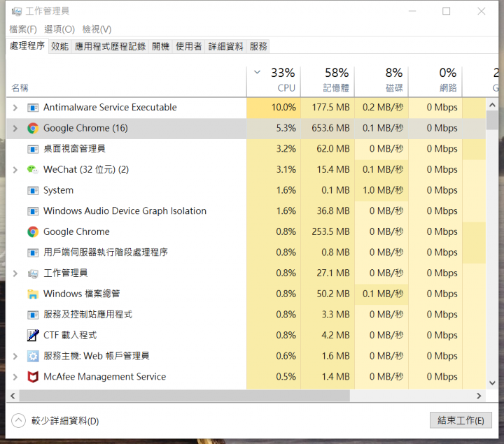Viewport: 504px width, 444px height.
Task: Select the Windows Audio Device Graph Isolation name
Action: (x=125, y=211)
